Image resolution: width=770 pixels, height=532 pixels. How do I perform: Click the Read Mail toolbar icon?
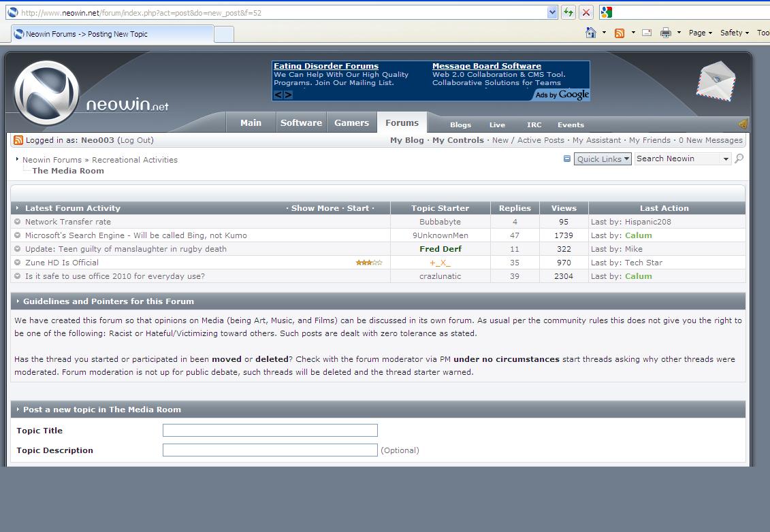click(x=647, y=33)
